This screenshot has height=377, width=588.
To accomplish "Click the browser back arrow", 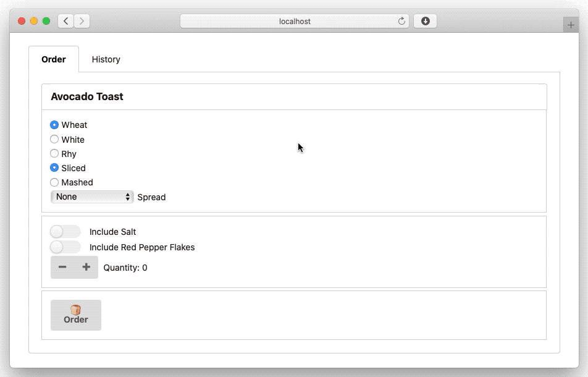I will [x=66, y=21].
